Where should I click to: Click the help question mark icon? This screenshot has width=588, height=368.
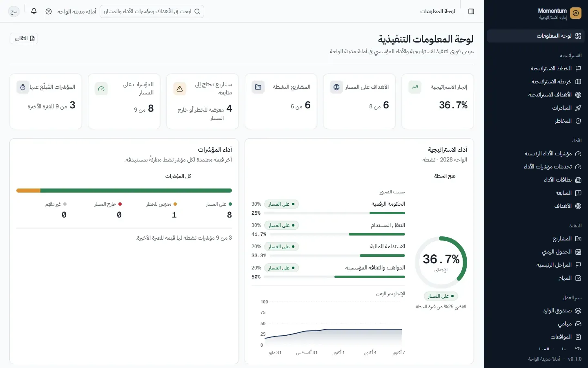(x=49, y=11)
